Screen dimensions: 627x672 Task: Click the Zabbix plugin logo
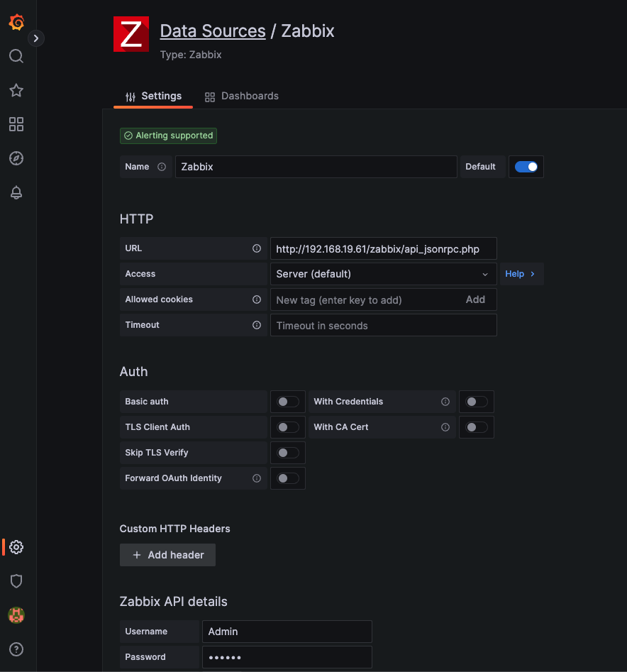coord(131,34)
